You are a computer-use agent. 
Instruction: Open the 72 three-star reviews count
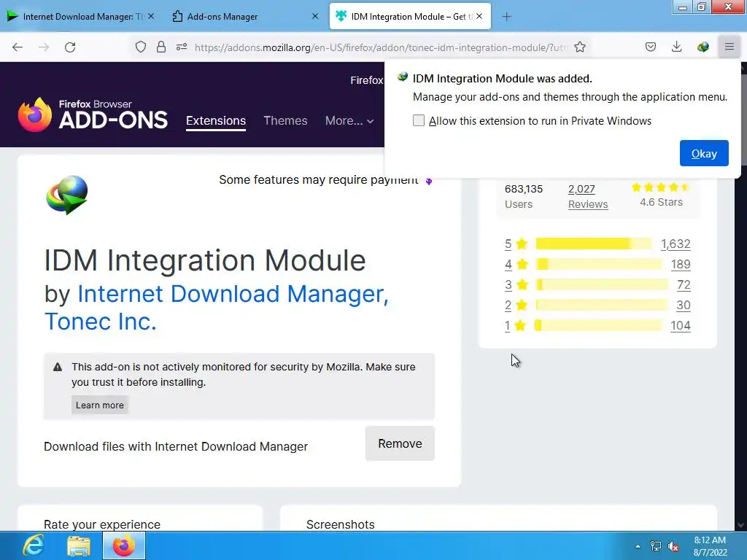pos(684,285)
